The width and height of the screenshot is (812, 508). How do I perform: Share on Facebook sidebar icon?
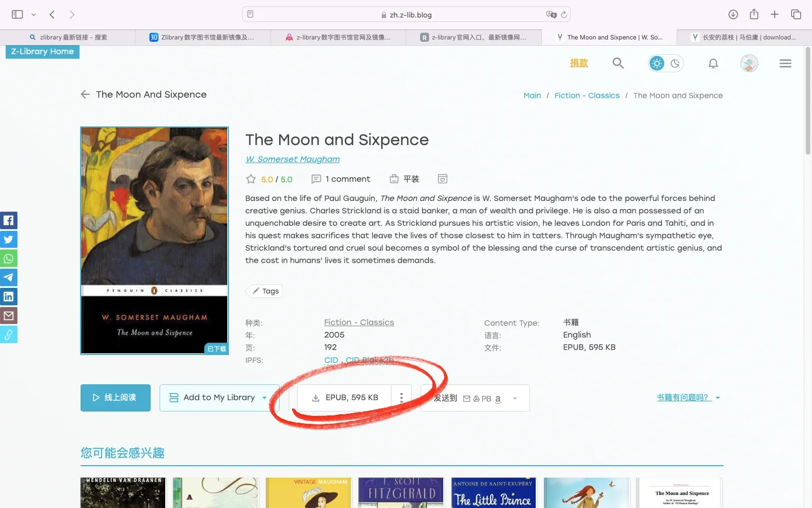coord(8,220)
